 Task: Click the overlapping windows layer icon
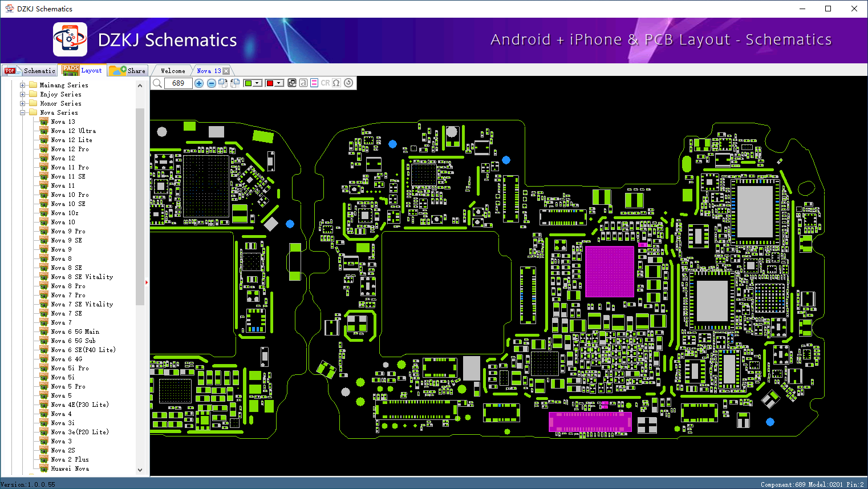[x=292, y=83]
